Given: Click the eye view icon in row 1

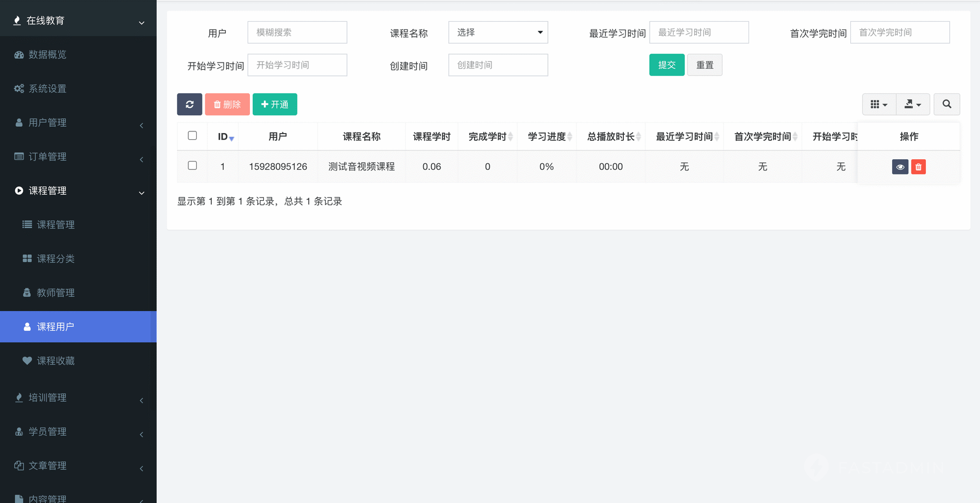Looking at the screenshot, I should click(899, 167).
